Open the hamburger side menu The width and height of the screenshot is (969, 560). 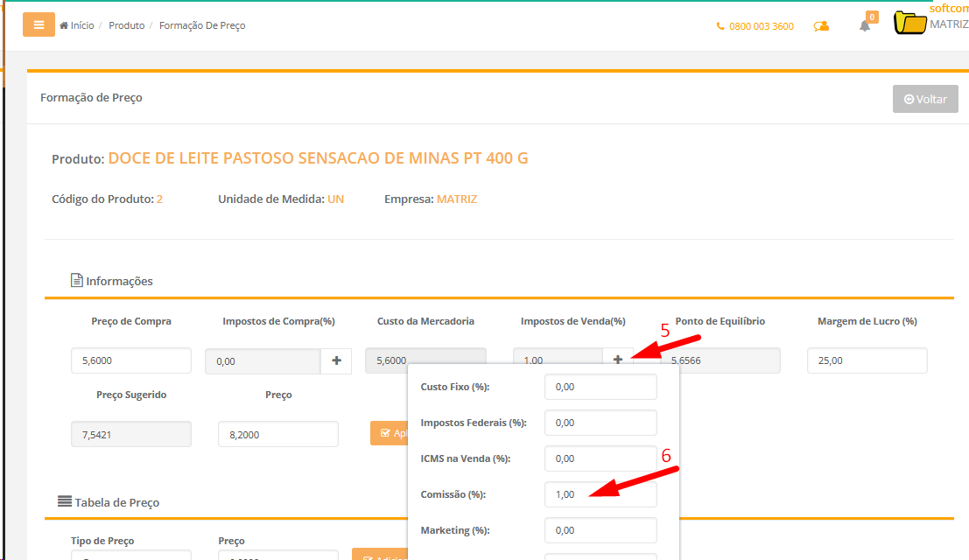tap(39, 25)
